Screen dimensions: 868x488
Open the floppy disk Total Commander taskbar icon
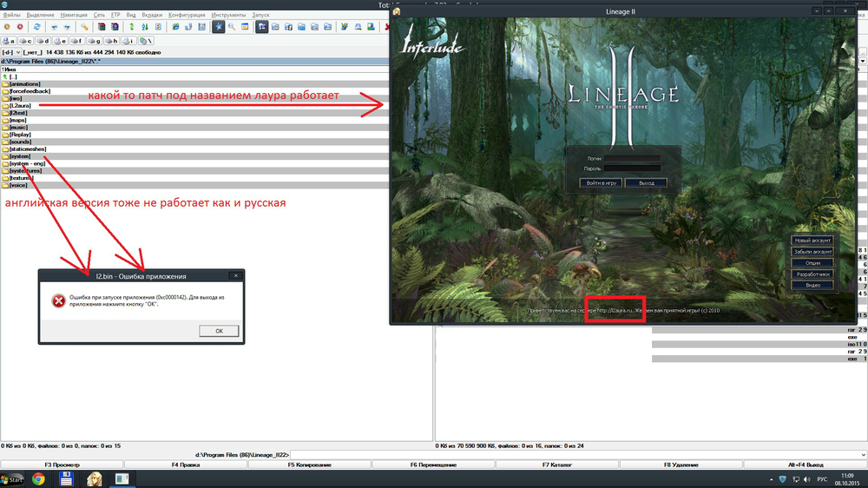pyautogui.click(x=66, y=478)
